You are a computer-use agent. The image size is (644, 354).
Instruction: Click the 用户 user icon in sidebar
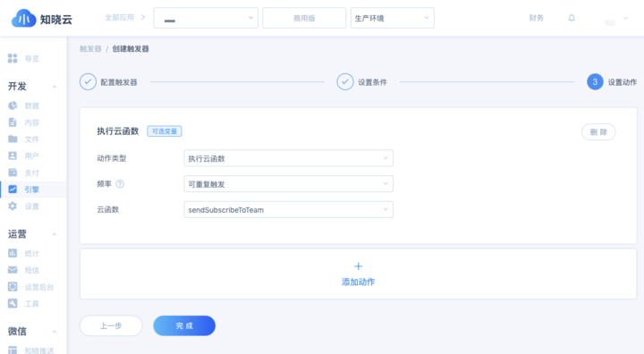[13, 156]
